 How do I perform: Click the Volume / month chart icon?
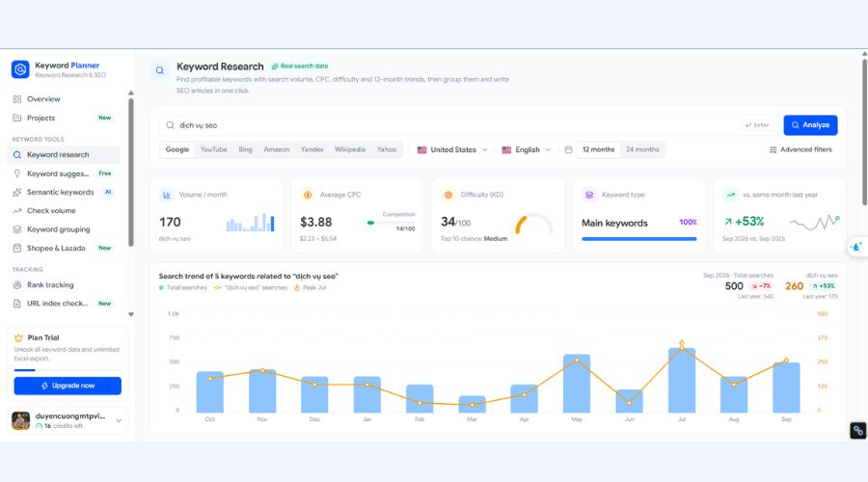pos(166,195)
